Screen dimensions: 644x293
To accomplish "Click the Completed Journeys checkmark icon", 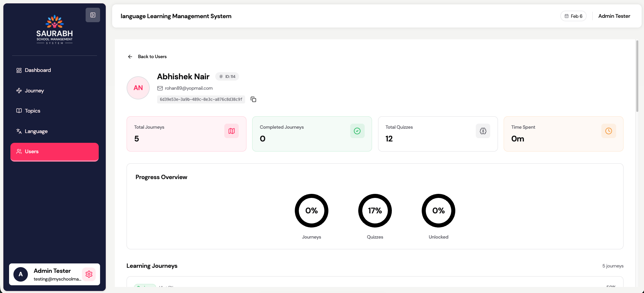I will pos(357,131).
